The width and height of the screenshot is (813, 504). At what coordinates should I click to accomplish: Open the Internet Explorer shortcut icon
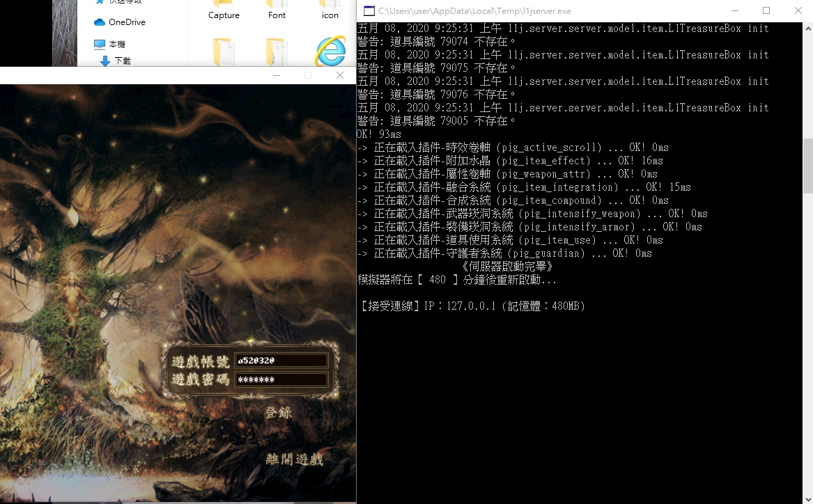click(x=330, y=51)
